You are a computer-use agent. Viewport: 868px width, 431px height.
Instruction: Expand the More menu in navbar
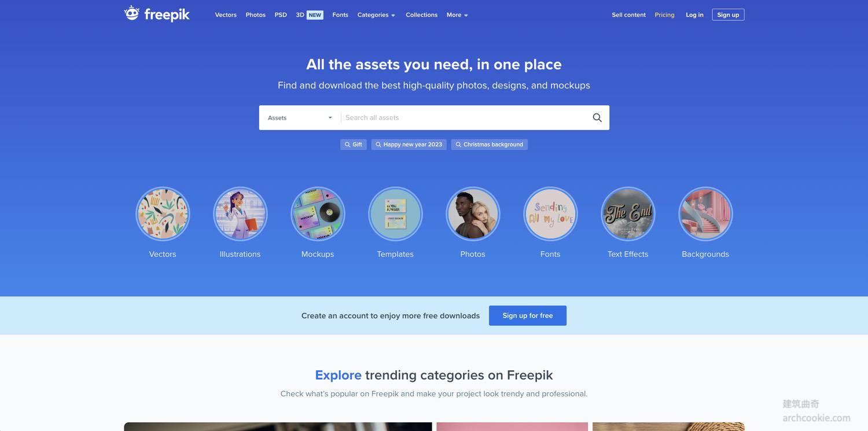[x=457, y=15]
